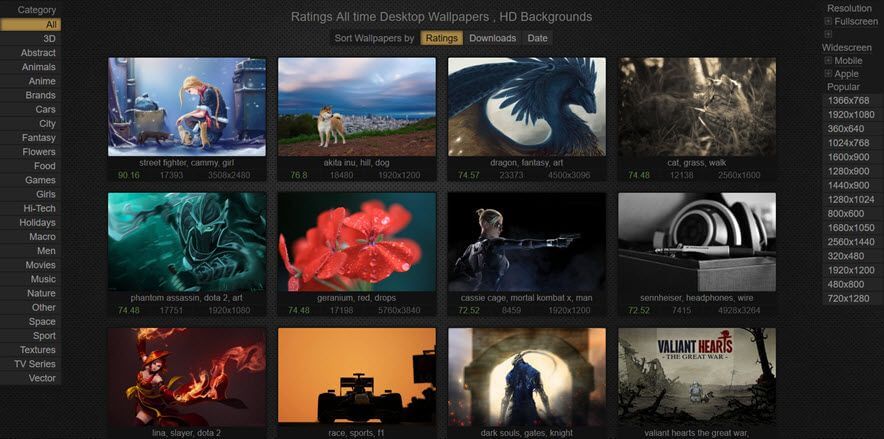Sort wallpapers by Date
The image size is (884, 439).
pyautogui.click(x=537, y=38)
